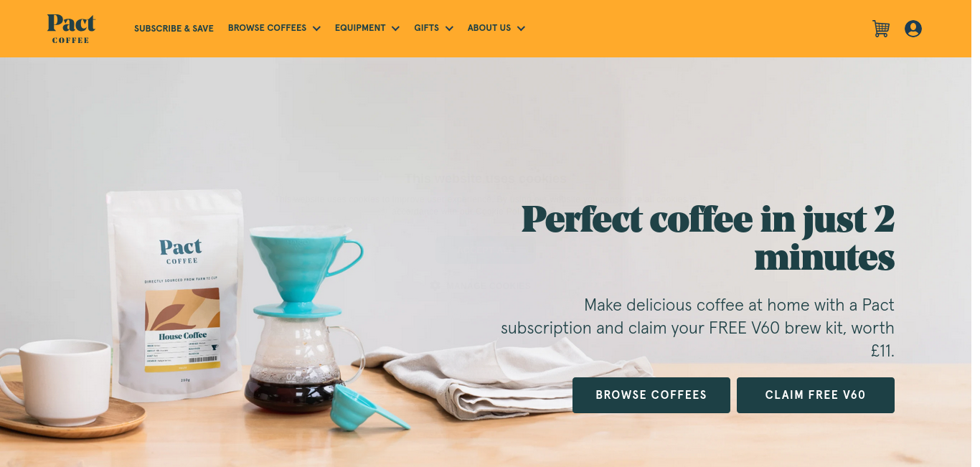
Task: Click the dark Browse Coffees button
Action: 651,395
